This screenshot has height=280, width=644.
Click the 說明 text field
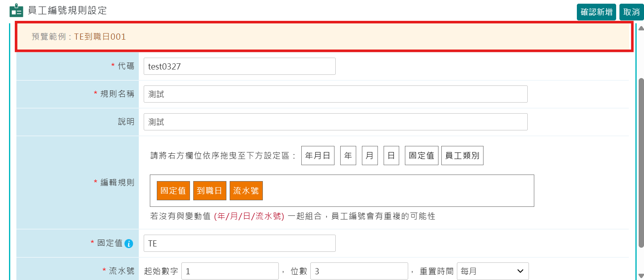point(335,122)
